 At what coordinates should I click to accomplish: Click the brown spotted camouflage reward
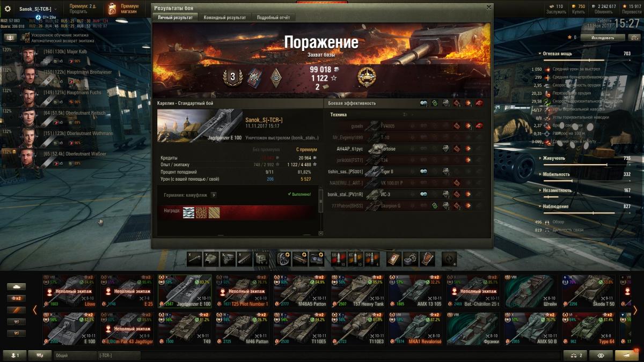201,213
